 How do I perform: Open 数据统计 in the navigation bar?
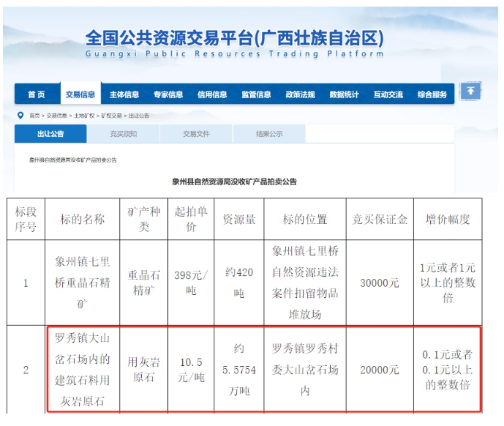pos(344,94)
